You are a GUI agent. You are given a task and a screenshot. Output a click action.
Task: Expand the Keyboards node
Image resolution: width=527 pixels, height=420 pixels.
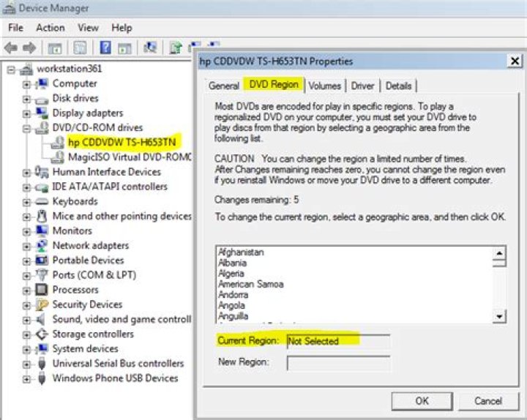click(x=26, y=202)
